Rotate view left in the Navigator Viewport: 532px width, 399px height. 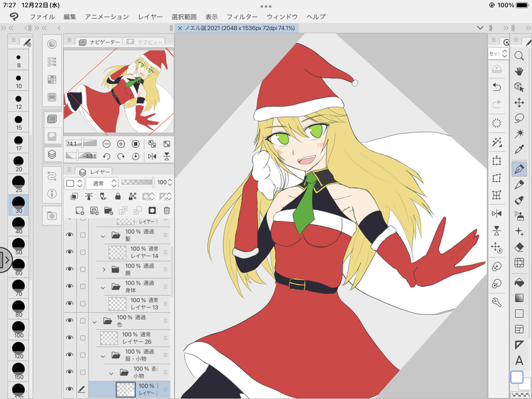point(106,156)
